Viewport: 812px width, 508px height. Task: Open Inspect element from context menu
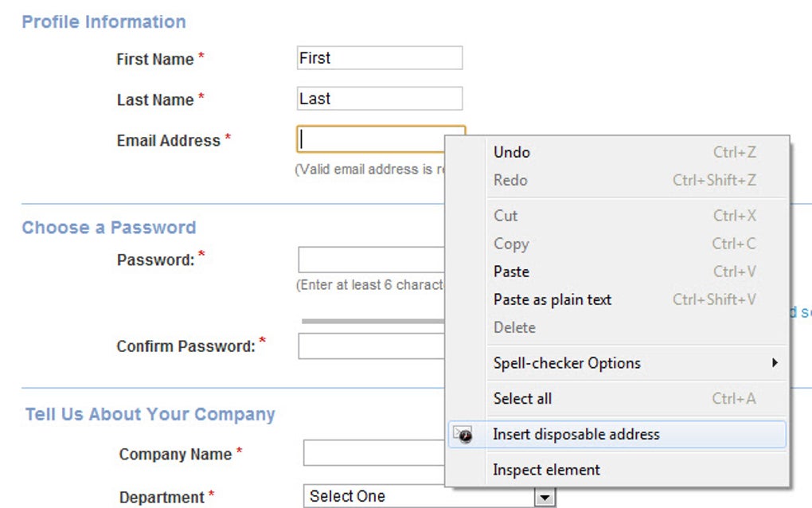tap(546, 470)
